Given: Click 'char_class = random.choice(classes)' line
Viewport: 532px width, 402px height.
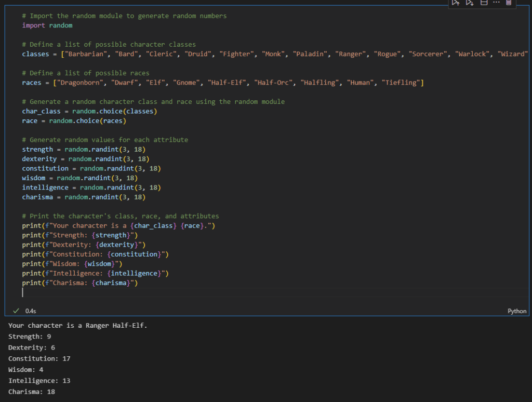Looking at the screenshot, I should tap(89, 111).
